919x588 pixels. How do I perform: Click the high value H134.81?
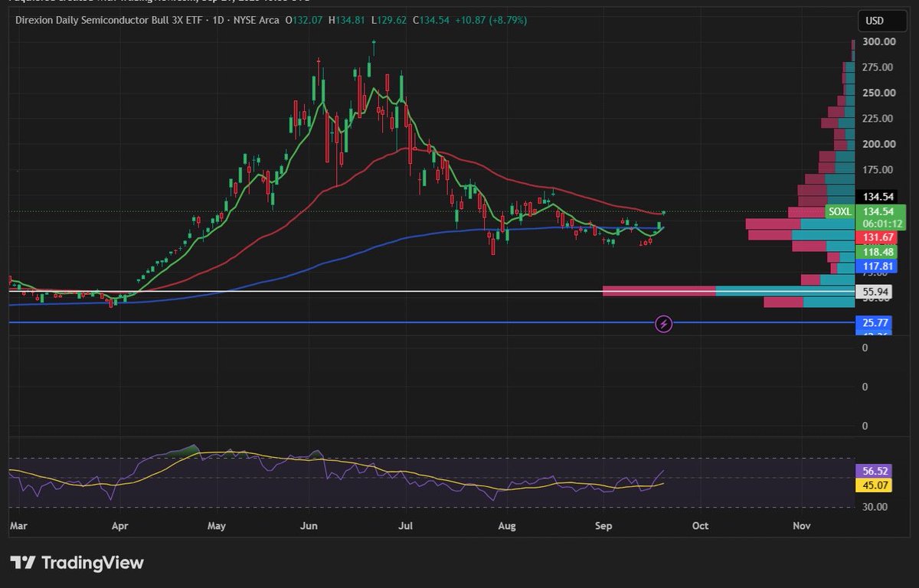tap(348, 19)
